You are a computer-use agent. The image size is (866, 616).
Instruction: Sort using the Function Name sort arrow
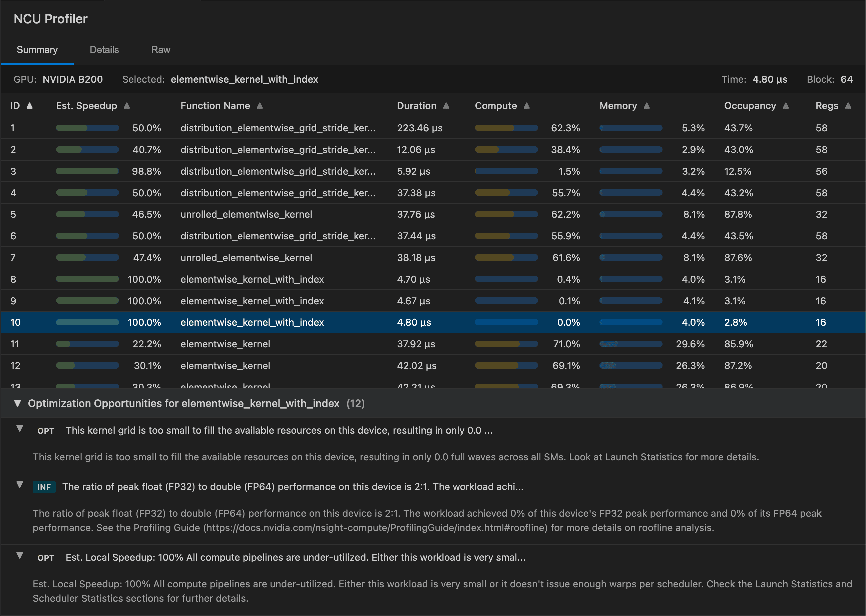coord(260,106)
